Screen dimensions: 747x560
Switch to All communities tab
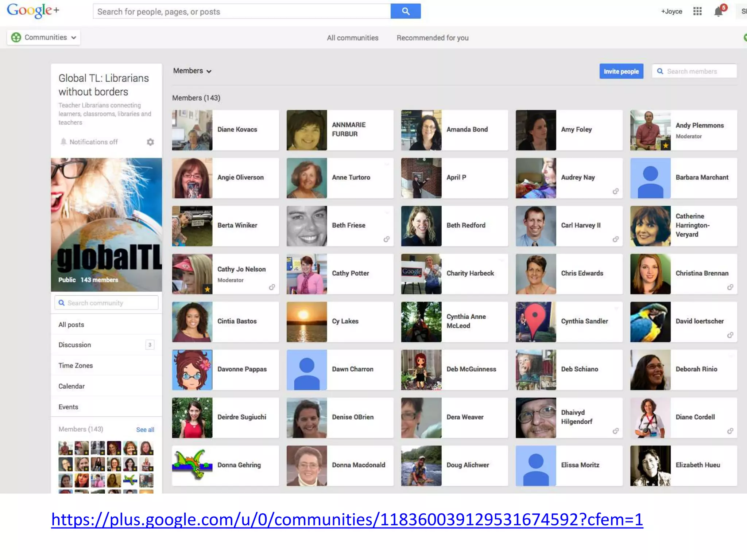(x=352, y=38)
